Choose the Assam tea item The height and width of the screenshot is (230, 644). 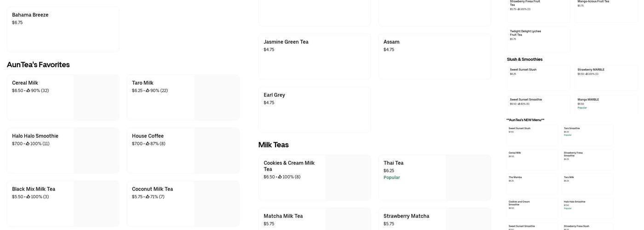pyautogui.click(x=434, y=56)
